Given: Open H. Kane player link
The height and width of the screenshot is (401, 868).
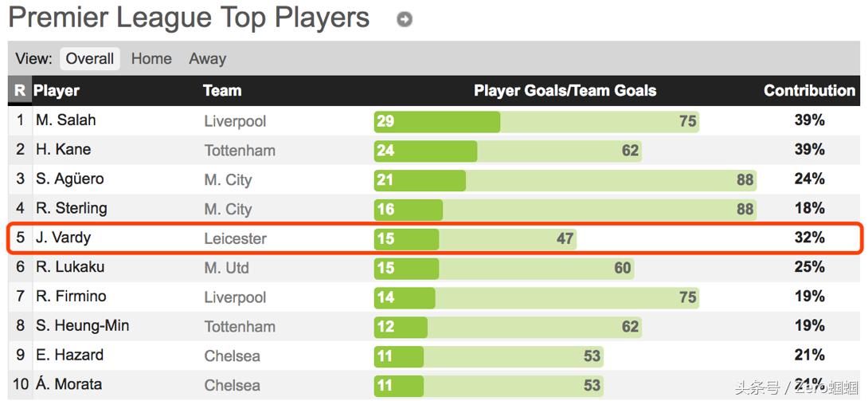Looking at the screenshot, I should (x=63, y=150).
